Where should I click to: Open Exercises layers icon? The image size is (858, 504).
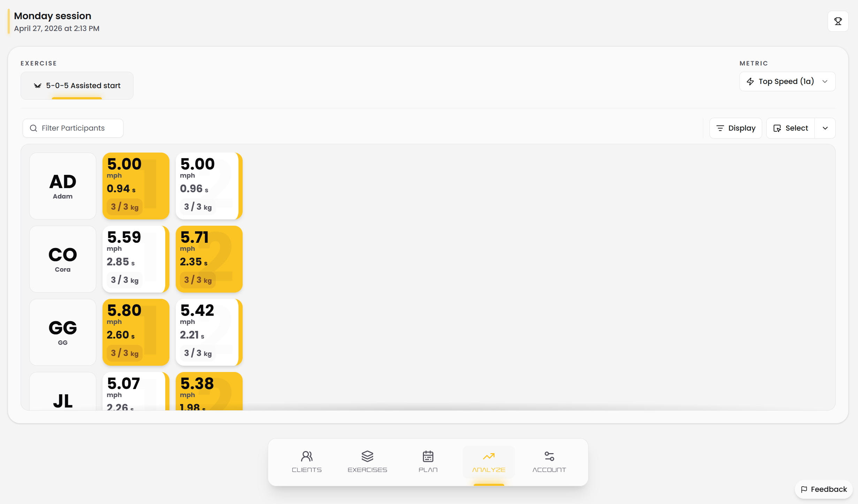[367, 456]
